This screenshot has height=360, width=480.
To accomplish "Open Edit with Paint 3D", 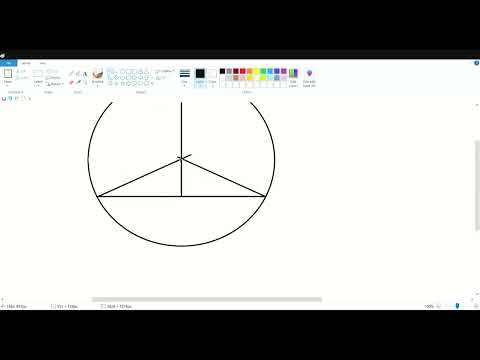I will coord(309,78).
